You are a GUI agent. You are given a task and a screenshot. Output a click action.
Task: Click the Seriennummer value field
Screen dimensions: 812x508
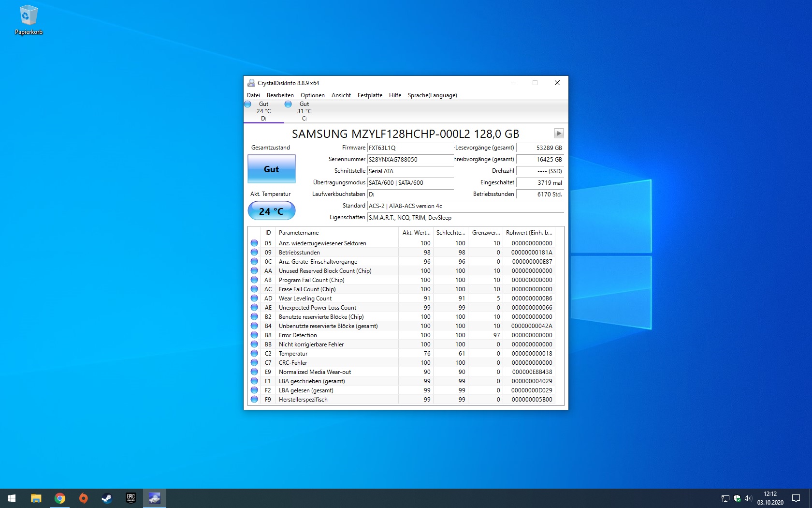coord(410,160)
